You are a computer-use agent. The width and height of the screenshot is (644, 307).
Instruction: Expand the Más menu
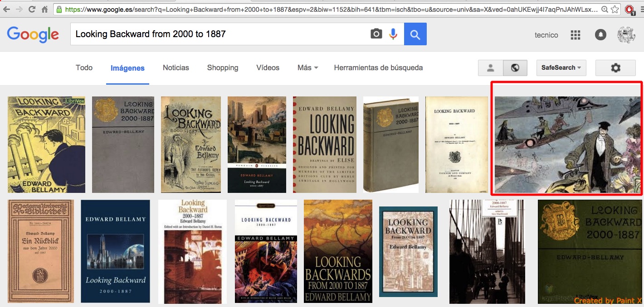[x=307, y=68]
